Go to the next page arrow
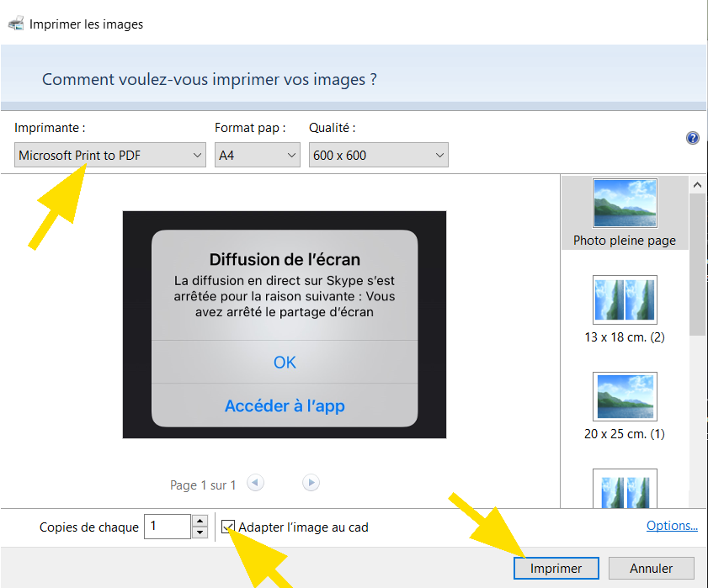708x588 pixels. point(311,483)
